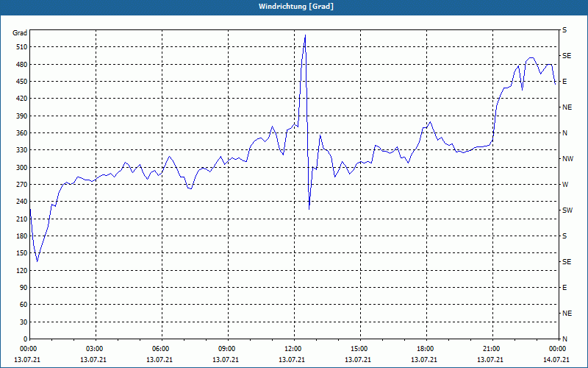Click the 510 value on the degree axis
The height and width of the screenshot is (368, 588).
coord(22,47)
